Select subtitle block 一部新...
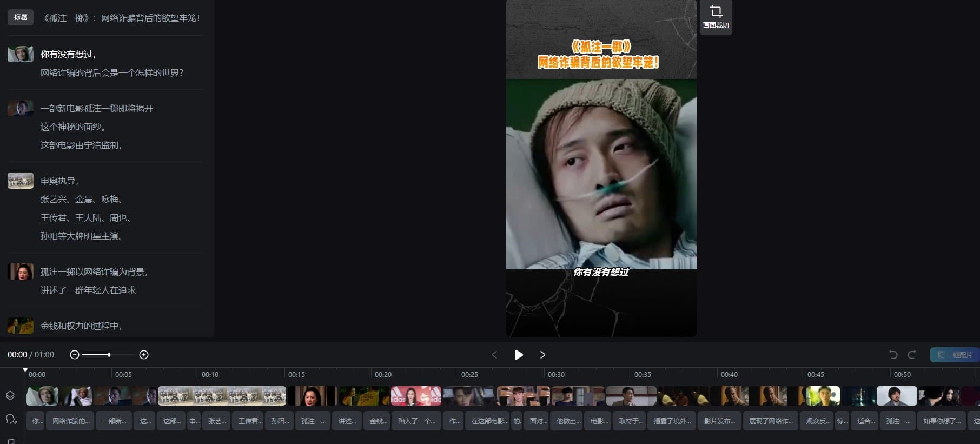Screen dimensions: 980x444 (x=114, y=421)
